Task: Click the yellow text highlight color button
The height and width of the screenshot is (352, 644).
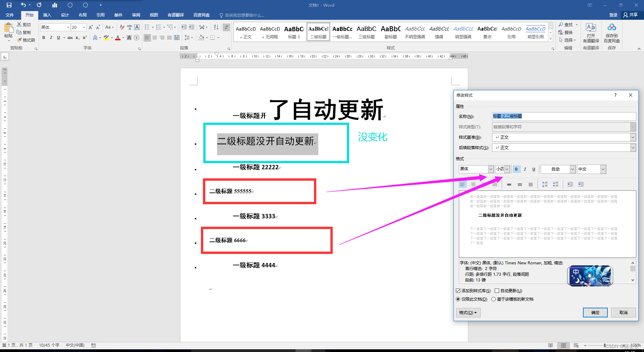Action: [106, 38]
